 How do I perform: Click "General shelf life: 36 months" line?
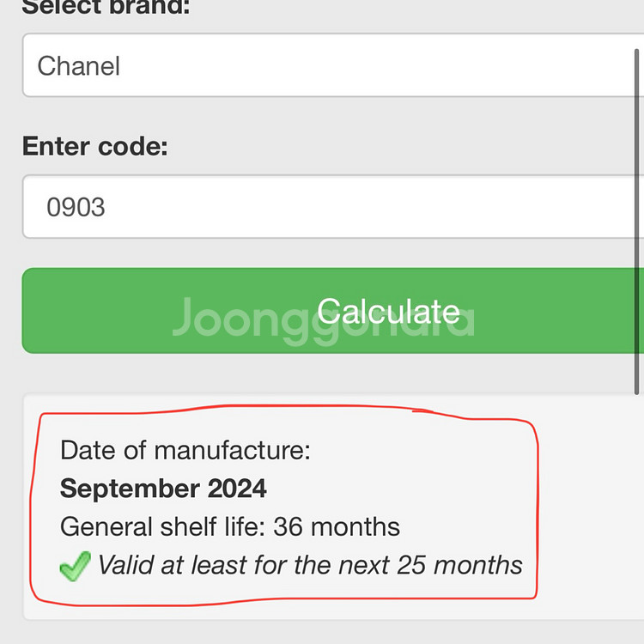point(230,526)
